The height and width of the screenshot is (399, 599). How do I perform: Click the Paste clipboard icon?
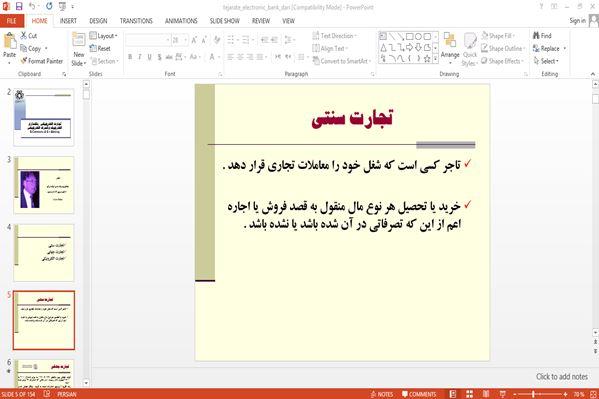point(10,41)
